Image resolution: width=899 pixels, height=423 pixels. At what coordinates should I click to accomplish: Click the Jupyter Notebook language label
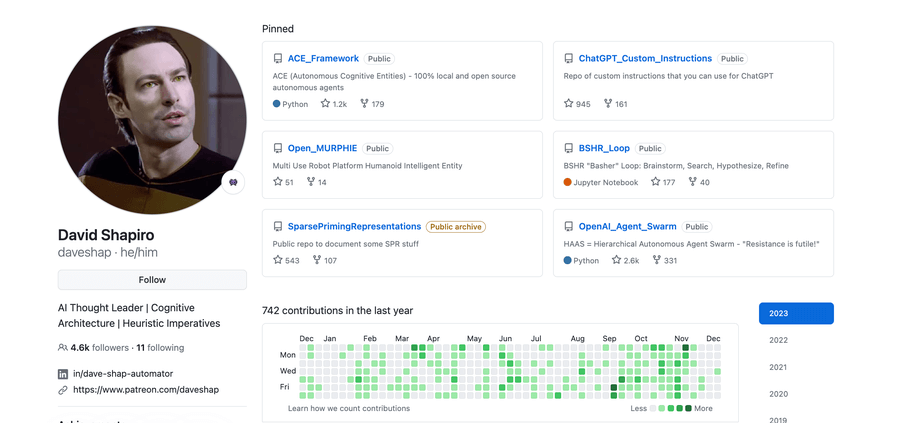(606, 182)
